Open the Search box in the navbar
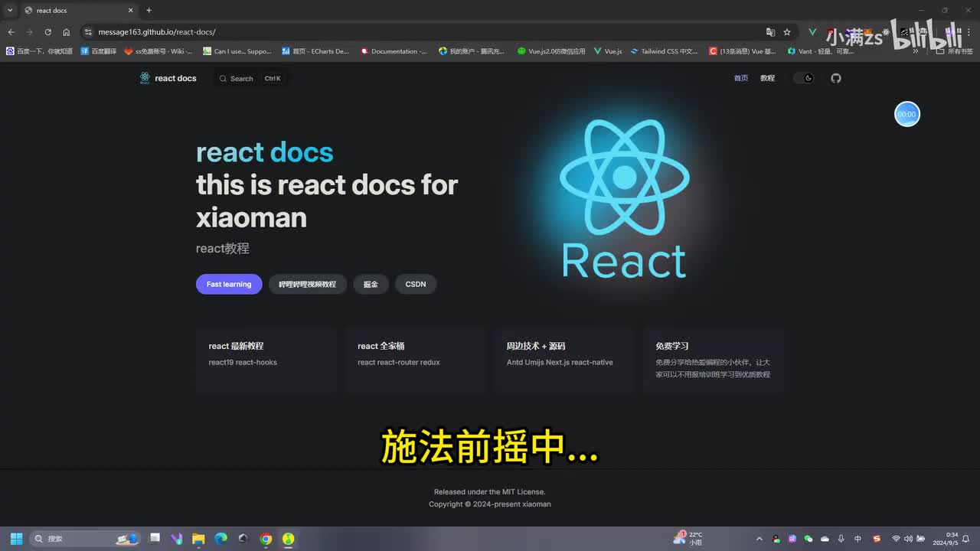Viewport: 980px width, 551px height. click(250, 78)
